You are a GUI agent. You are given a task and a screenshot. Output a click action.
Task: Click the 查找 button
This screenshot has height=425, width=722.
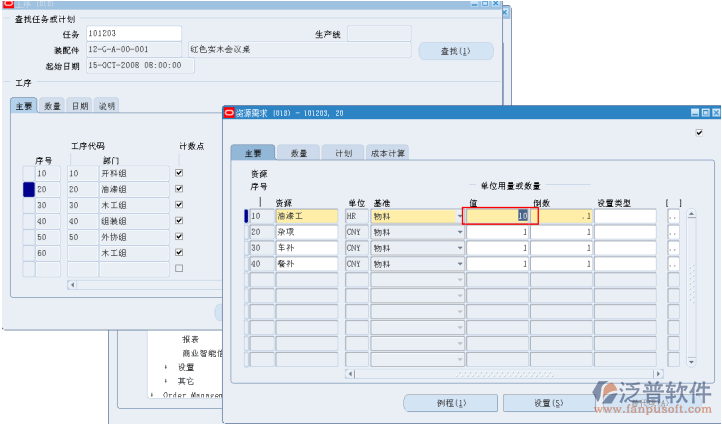(453, 51)
